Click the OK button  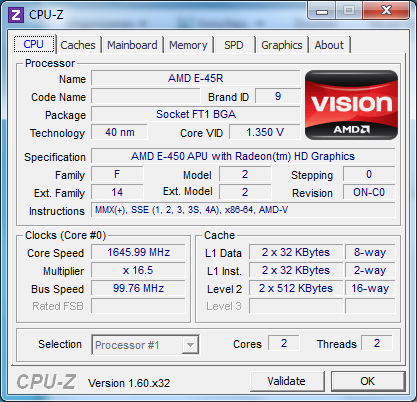(x=367, y=381)
